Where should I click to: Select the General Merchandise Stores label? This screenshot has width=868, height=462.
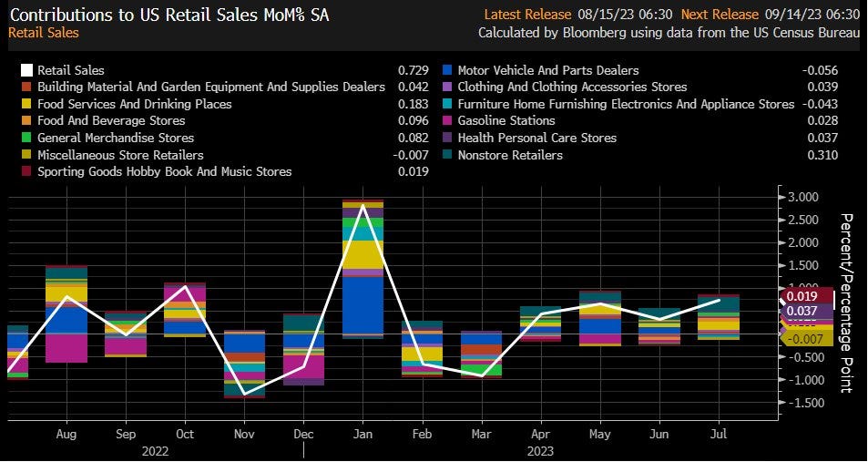click(x=116, y=138)
